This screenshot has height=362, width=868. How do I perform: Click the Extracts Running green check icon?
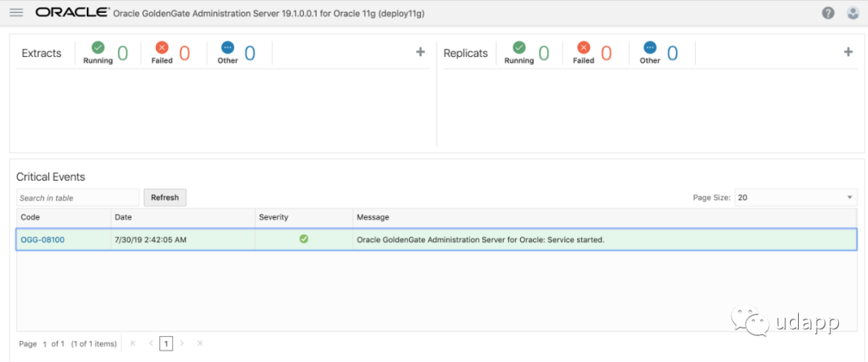(98, 47)
